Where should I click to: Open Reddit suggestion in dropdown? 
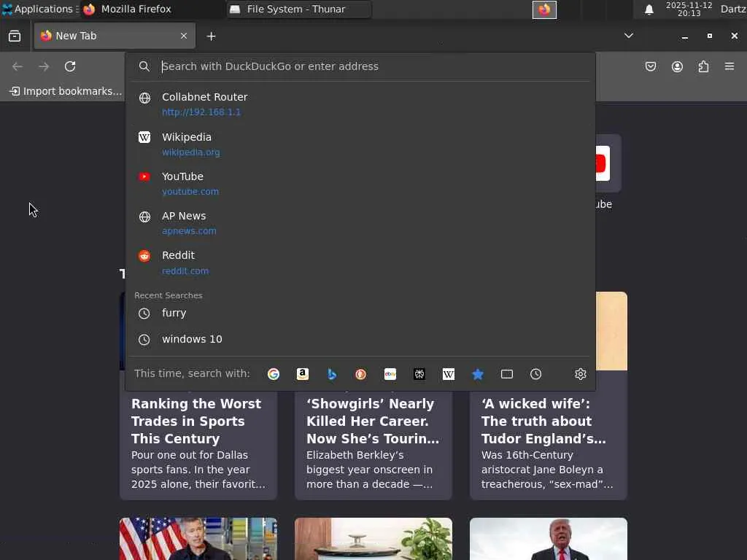[360, 262]
